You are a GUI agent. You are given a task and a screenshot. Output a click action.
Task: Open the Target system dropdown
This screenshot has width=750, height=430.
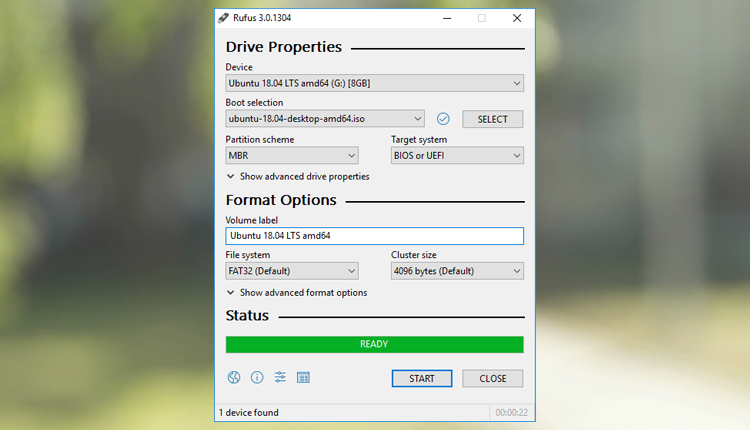pos(457,155)
